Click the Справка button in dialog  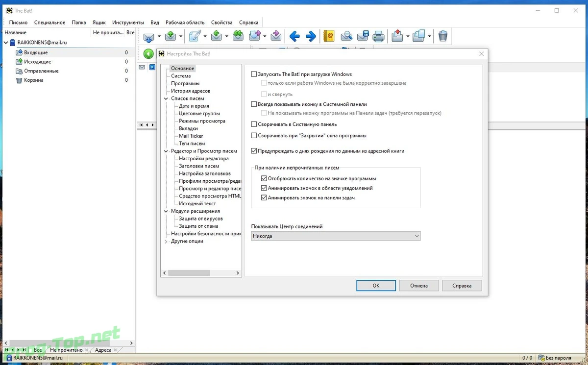[x=462, y=286]
